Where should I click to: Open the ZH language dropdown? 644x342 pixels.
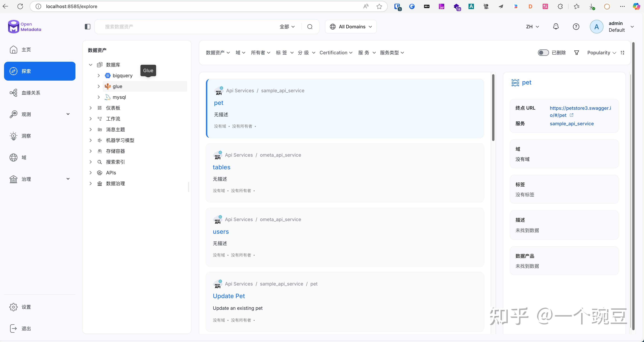pos(532,26)
